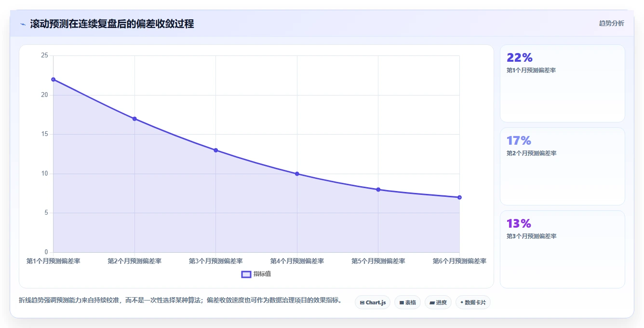Image resolution: width=644 pixels, height=328 pixels.
Task: Click the 17% figure in the card
Action: click(519, 140)
